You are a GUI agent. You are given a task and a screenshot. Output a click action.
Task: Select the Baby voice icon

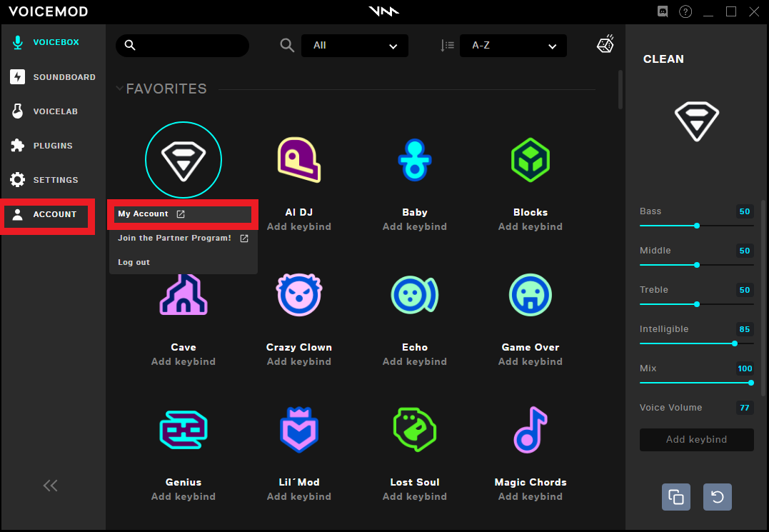pos(414,160)
